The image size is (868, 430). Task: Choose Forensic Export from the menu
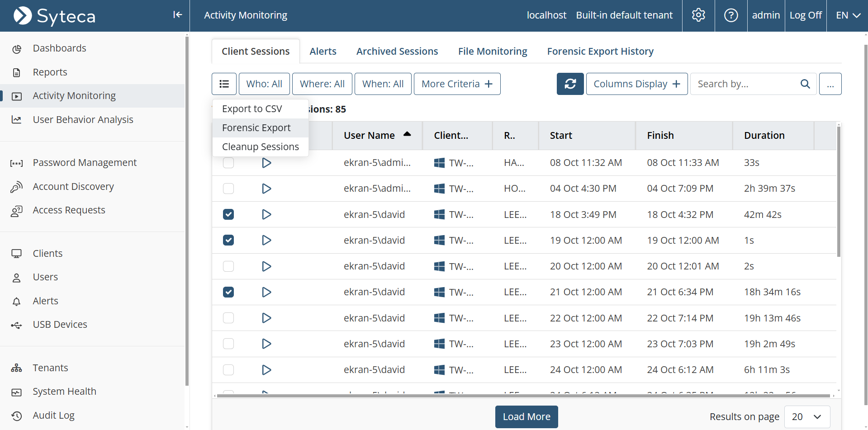[256, 128]
